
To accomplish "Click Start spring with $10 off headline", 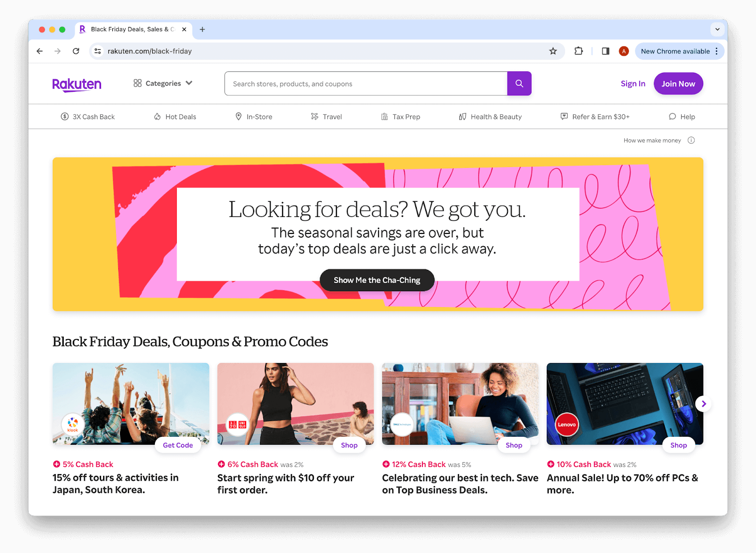I will [x=285, y=484].
